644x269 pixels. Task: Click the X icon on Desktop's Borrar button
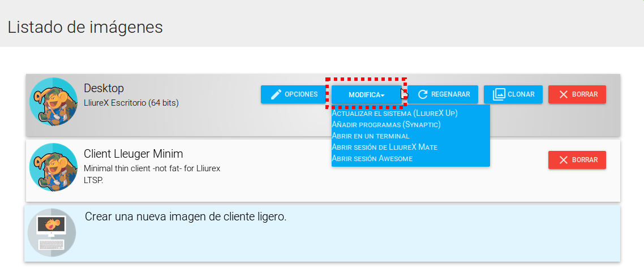click(563, 94)
